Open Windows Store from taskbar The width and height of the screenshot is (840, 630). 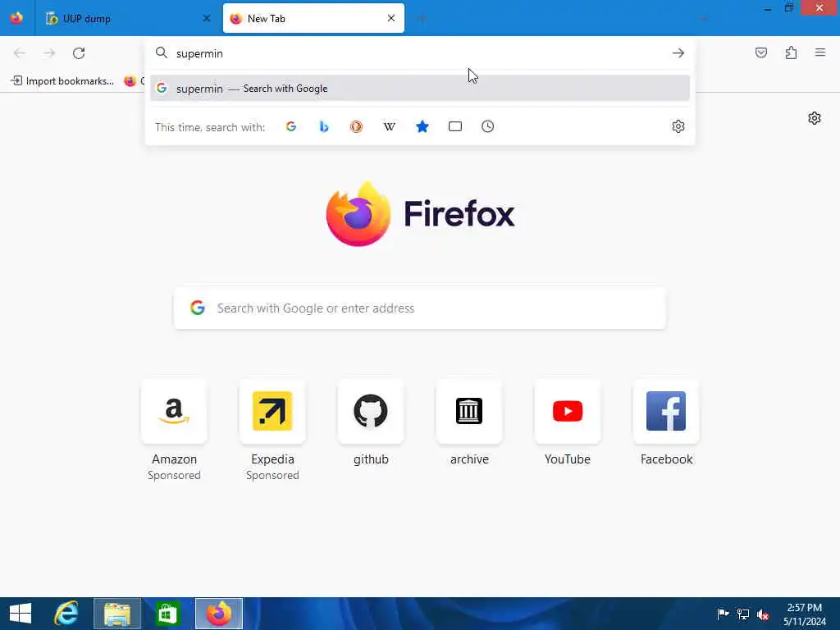pos(167,614)
